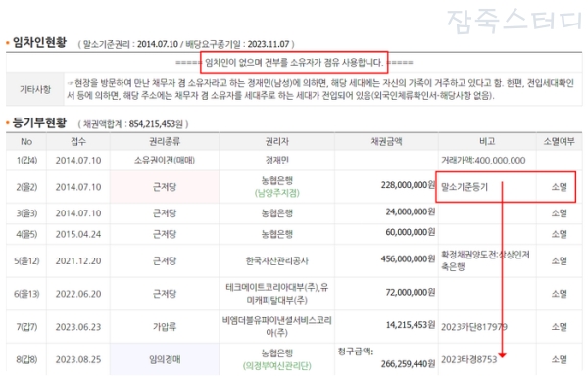Click 소멸 status in row 3(을3)
The width and height of the screenshot is (588, 376).
pos(559,213)
